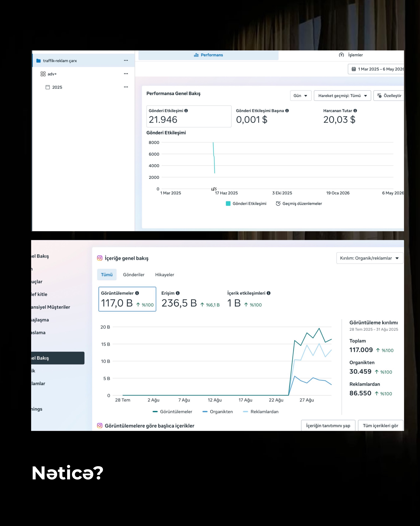Open the Gün granularity dropdown
The height and width of the screenshot is (526, 420).
click(301, 96)
